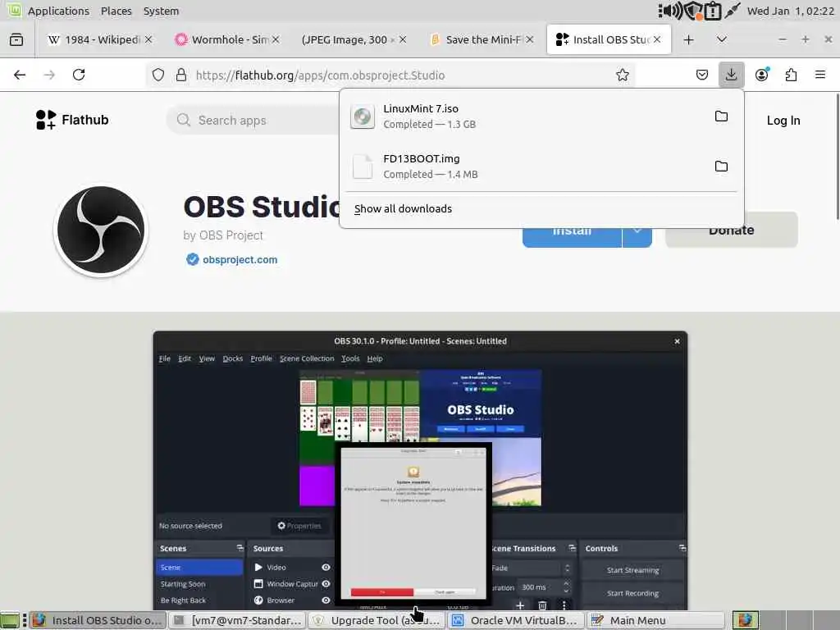Open the FD13BOOT.img download entry

[541, 166]
